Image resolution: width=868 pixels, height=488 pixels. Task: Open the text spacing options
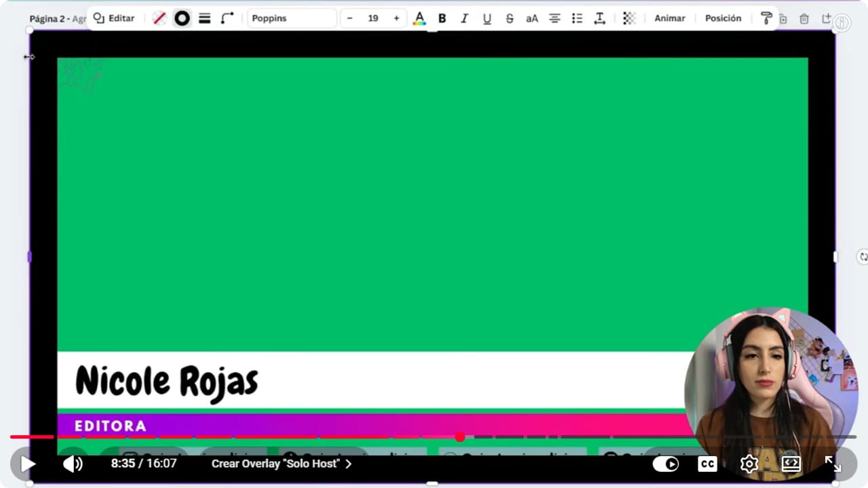(599, 18)
